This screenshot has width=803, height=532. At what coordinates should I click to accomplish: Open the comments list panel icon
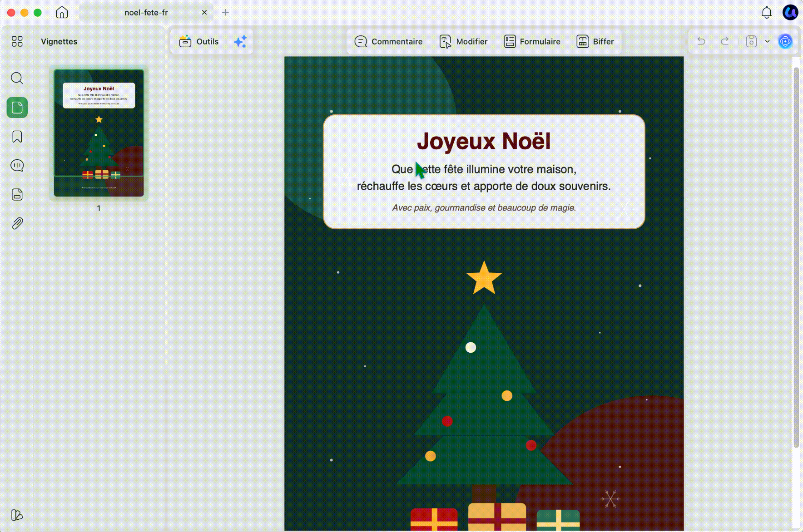click(17, 166)
